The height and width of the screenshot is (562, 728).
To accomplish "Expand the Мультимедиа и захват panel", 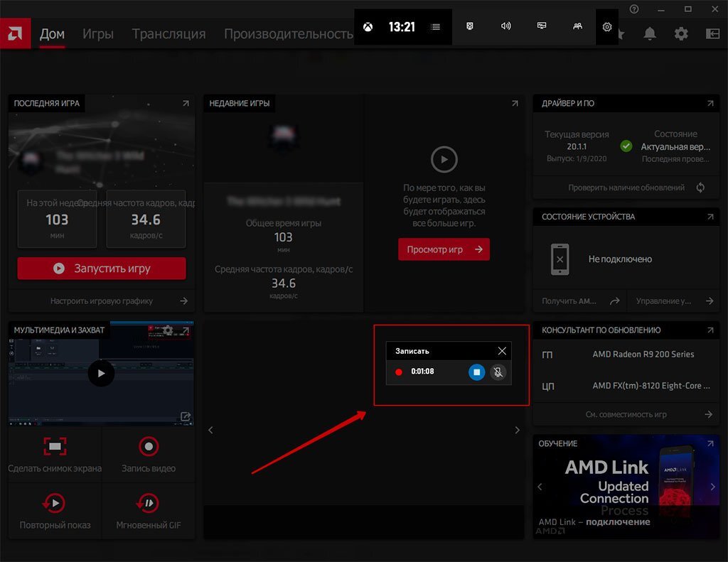I will click(186, 330).
